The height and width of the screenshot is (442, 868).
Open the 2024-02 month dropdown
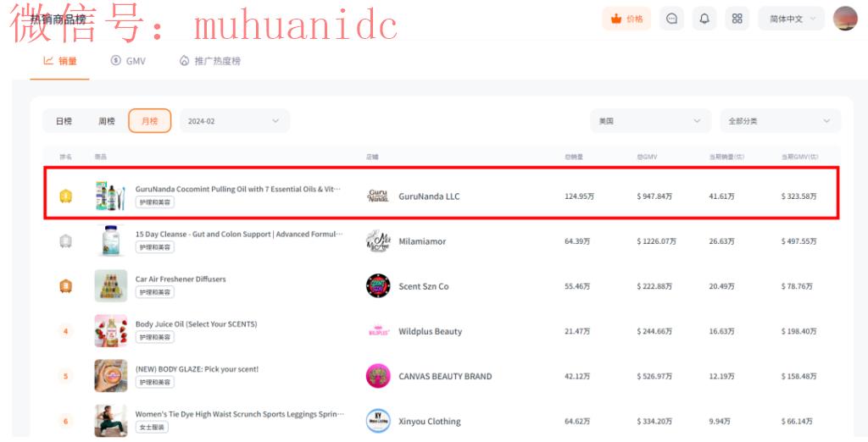(235, 121)
